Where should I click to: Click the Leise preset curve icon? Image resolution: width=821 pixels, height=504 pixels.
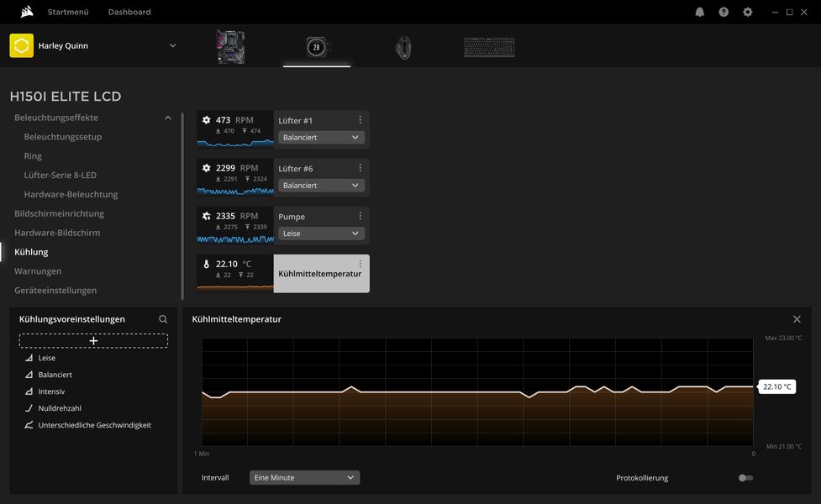point(29,358)
